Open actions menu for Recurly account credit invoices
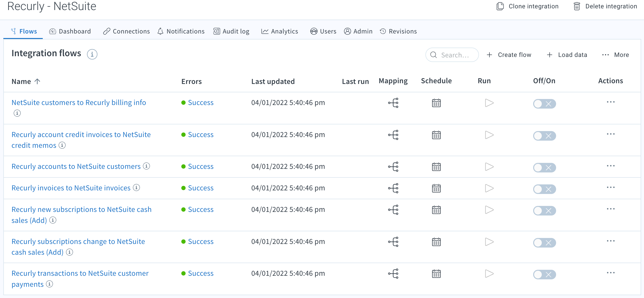Screen dimensions: 644x298 611,134
